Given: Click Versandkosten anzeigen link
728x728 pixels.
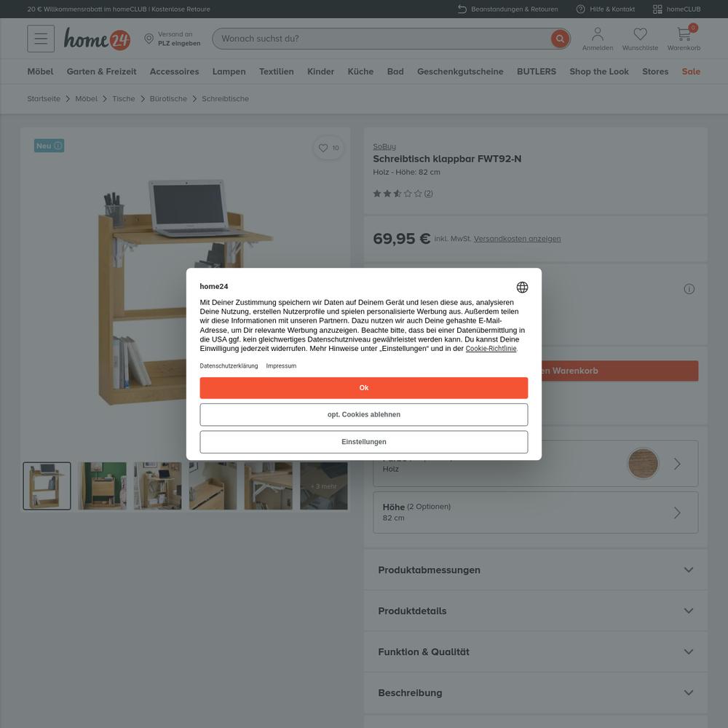Looking at the screenshot, I should pos(517,239).
